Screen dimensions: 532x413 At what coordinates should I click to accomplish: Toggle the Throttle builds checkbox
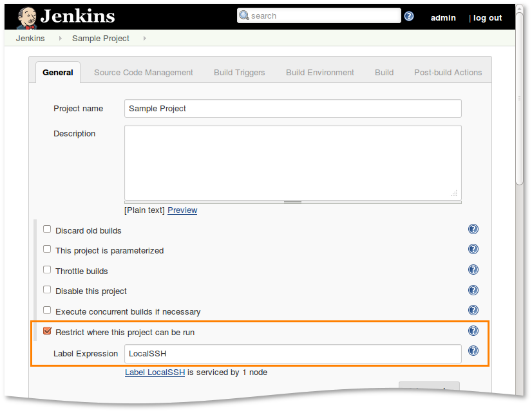pyautogui.click(x=47, y=270)
